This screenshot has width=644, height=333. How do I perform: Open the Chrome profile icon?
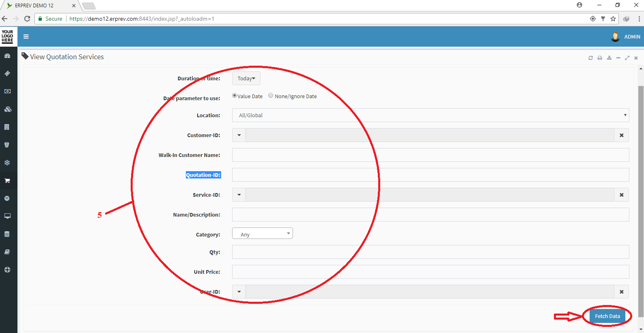pos(579,5)
